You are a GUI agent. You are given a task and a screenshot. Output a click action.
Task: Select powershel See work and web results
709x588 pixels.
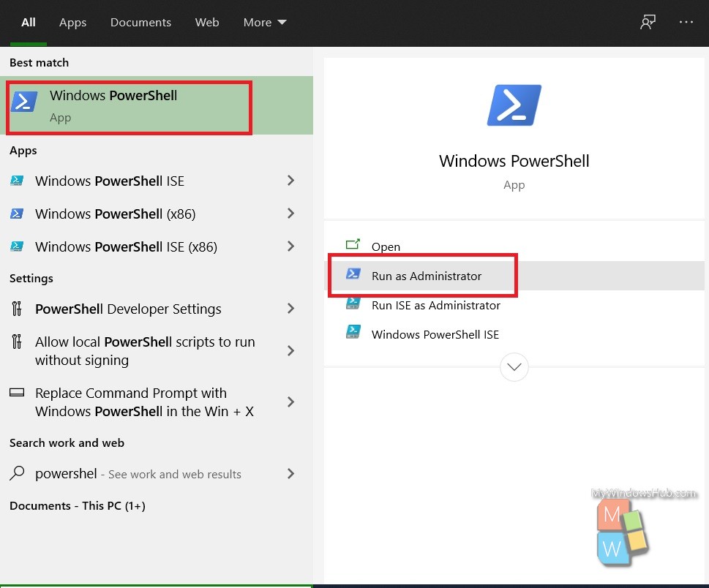[x=157, y=474]
